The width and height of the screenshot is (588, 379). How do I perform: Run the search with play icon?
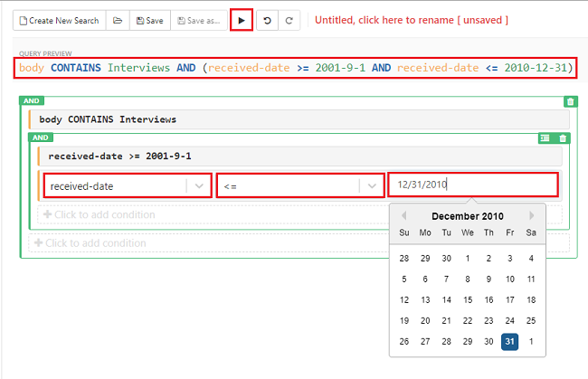tap(242, 20)
